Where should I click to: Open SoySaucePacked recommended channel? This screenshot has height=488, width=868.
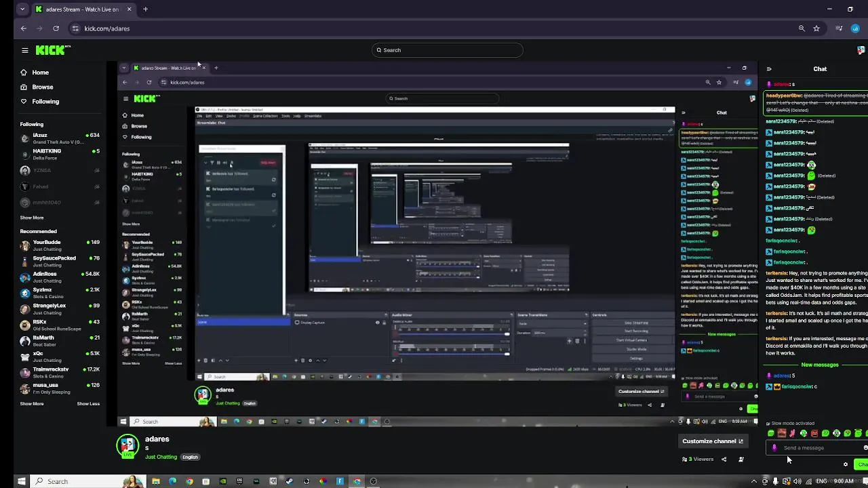coord(60,261)
